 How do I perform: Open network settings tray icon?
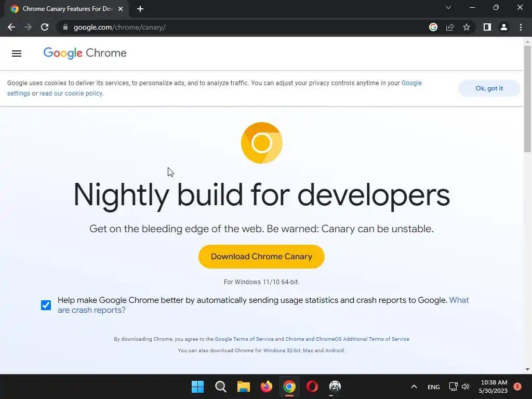453,387
